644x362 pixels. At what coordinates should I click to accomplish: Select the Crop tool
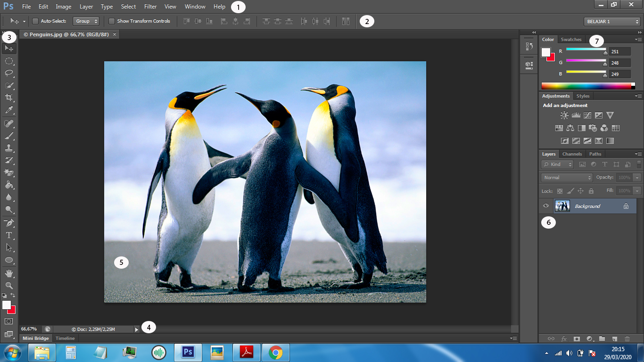[x=9, y=98]
